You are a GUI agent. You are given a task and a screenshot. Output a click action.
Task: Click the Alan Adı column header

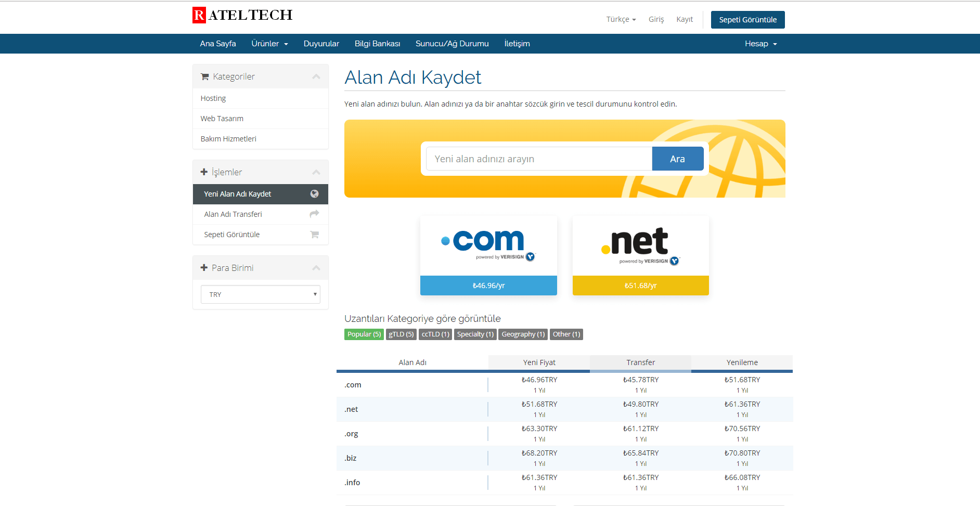tap(412, 362)
